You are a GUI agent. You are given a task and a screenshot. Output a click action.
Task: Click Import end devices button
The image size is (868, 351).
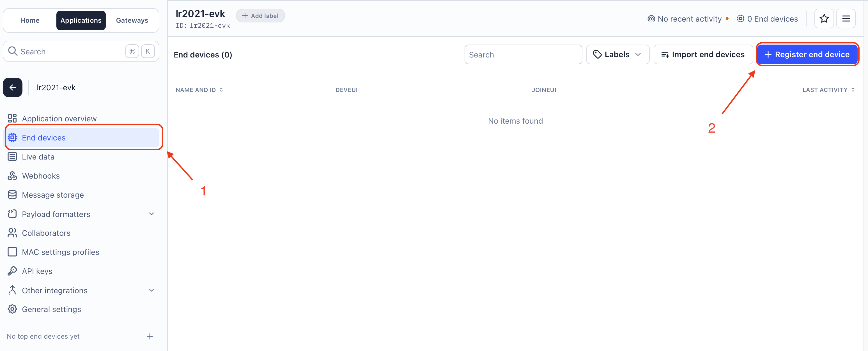(703, 55)
